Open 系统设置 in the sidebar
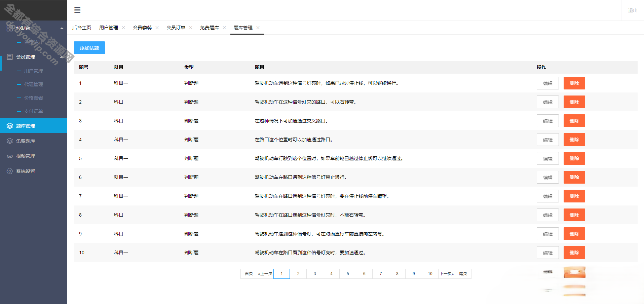Viewport: 644px width, 304px height. [x=34, y=171]
